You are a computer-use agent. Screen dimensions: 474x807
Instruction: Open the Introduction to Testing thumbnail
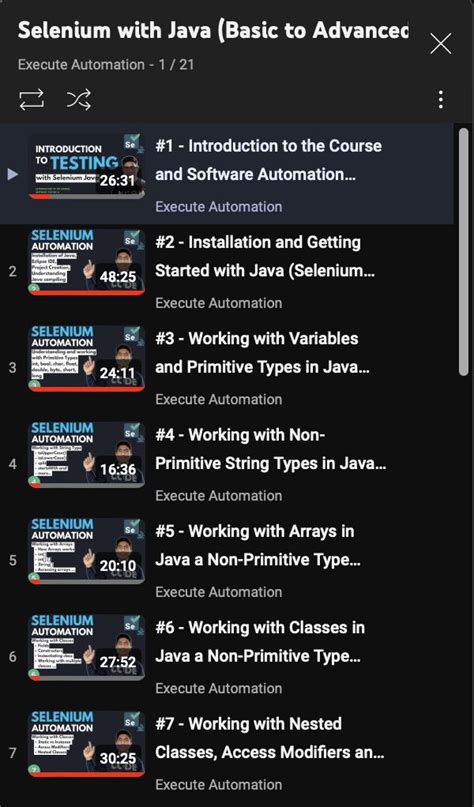86,166
